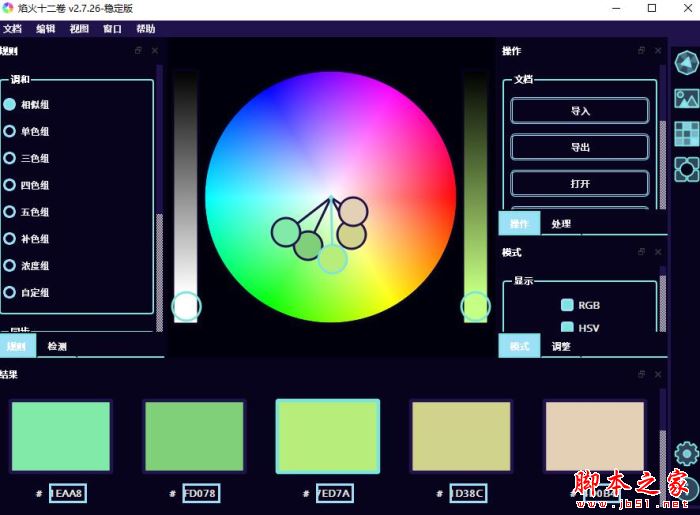Float the 操作 panel

click(642, 50)
